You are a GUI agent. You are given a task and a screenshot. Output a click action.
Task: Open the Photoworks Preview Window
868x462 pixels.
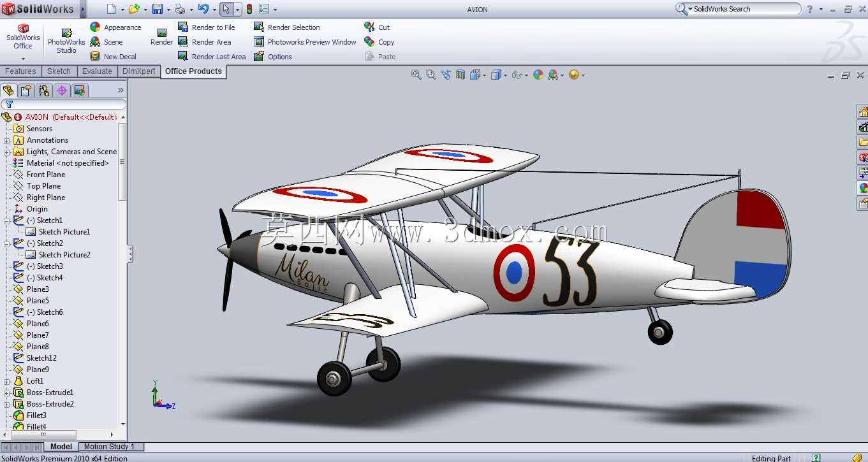click(x=305, y=42)
